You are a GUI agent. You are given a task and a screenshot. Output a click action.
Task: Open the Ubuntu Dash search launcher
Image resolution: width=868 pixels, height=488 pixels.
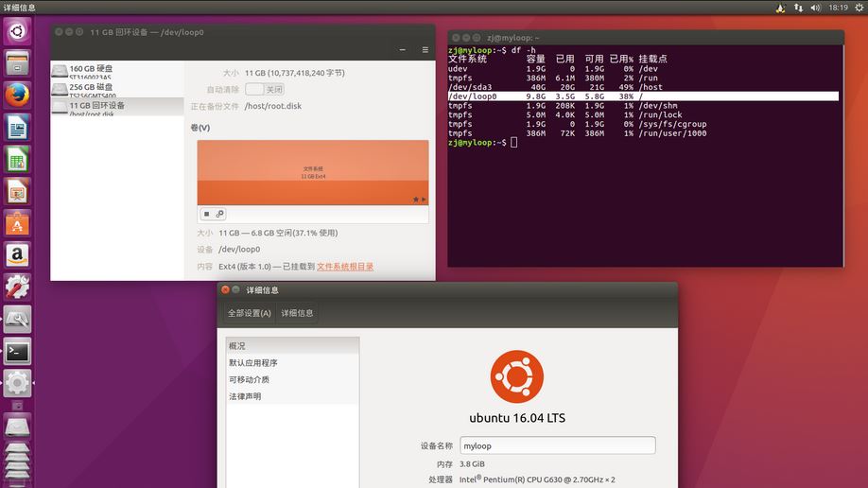coord(17,31)
